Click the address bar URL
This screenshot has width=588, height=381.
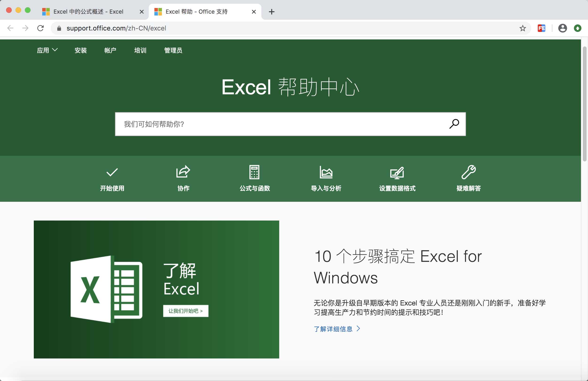click(x=116, y=28)
